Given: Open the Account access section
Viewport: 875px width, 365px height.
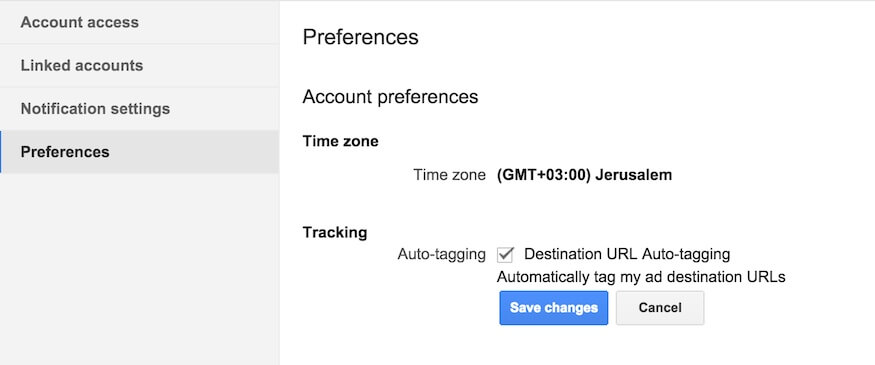Looking at the screenshot, I should [140, 22].
